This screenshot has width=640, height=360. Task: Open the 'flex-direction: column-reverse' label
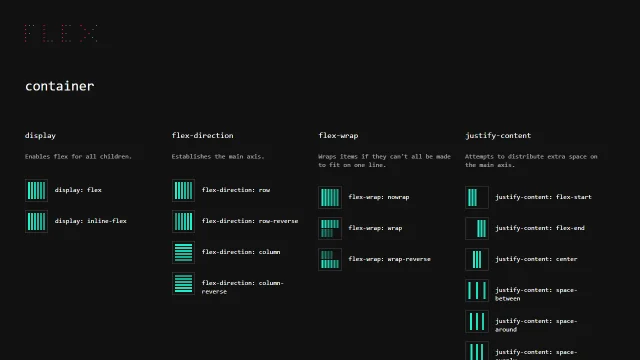click(242, 287)
